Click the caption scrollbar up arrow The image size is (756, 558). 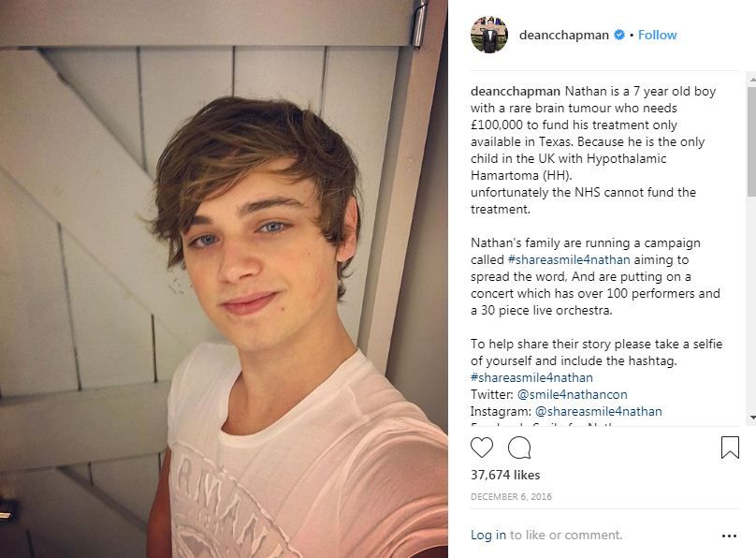click(x=751, y=76)
